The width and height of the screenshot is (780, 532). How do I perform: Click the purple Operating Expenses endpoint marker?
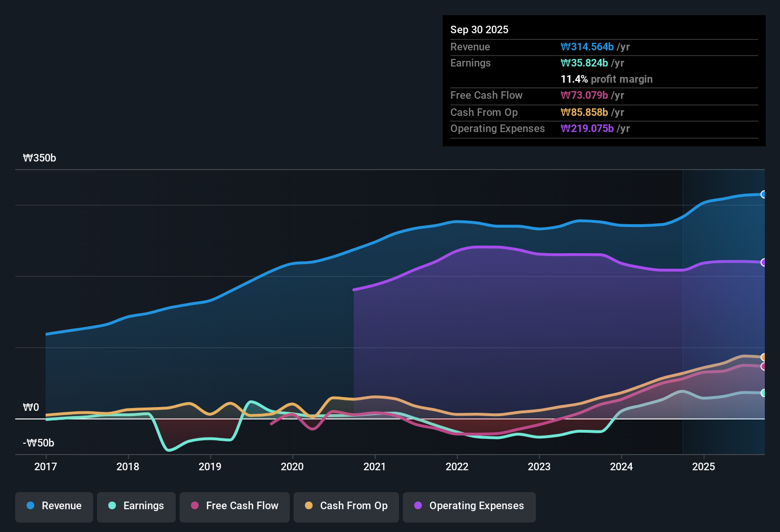[763, 262]
